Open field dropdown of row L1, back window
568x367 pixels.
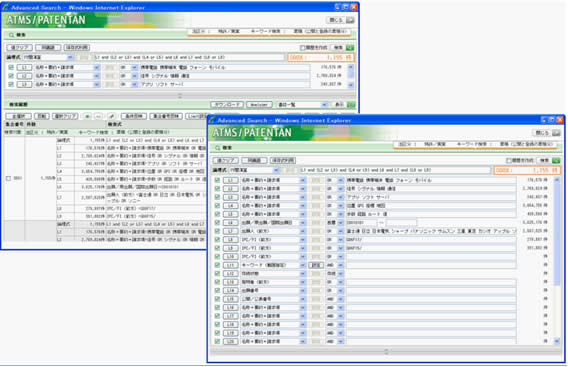tap(96, 67)
